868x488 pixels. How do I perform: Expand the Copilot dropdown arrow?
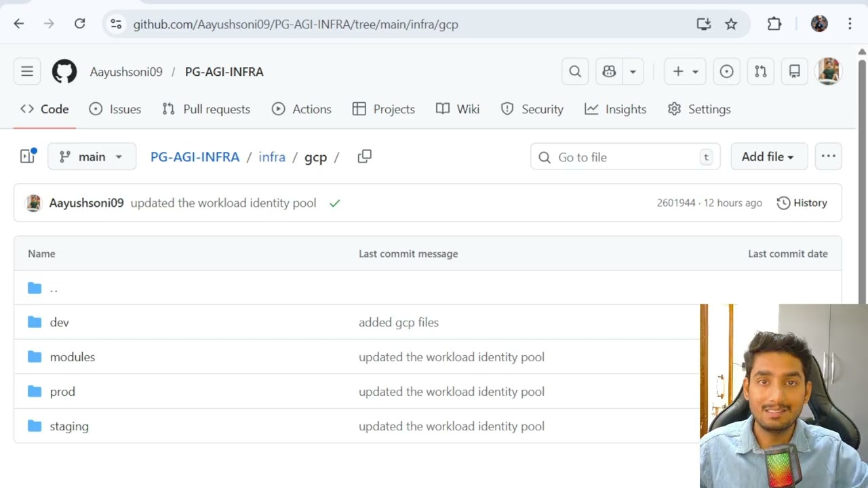coord(633,71)
